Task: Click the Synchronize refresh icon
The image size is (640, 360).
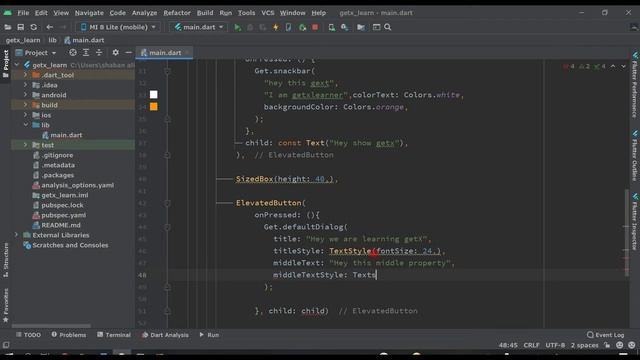Action: click(x=33, y=27)
